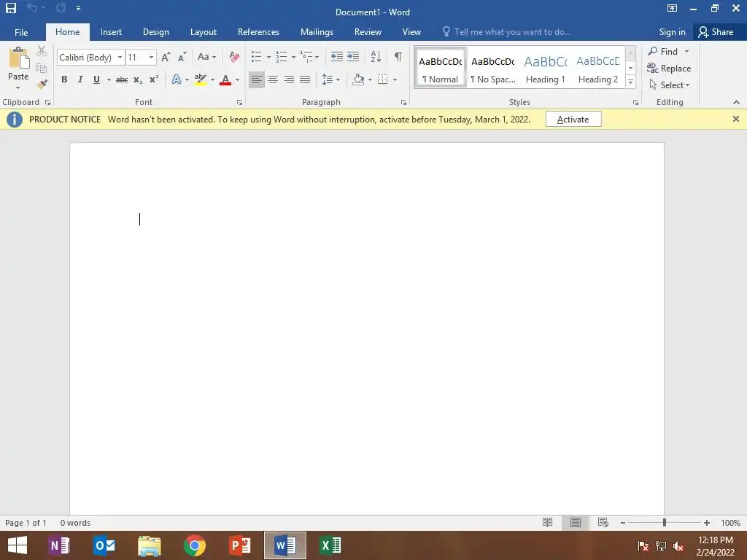Open Excel from the taskbar
Screen dimensions: 747x560
(x=330, y=545)
